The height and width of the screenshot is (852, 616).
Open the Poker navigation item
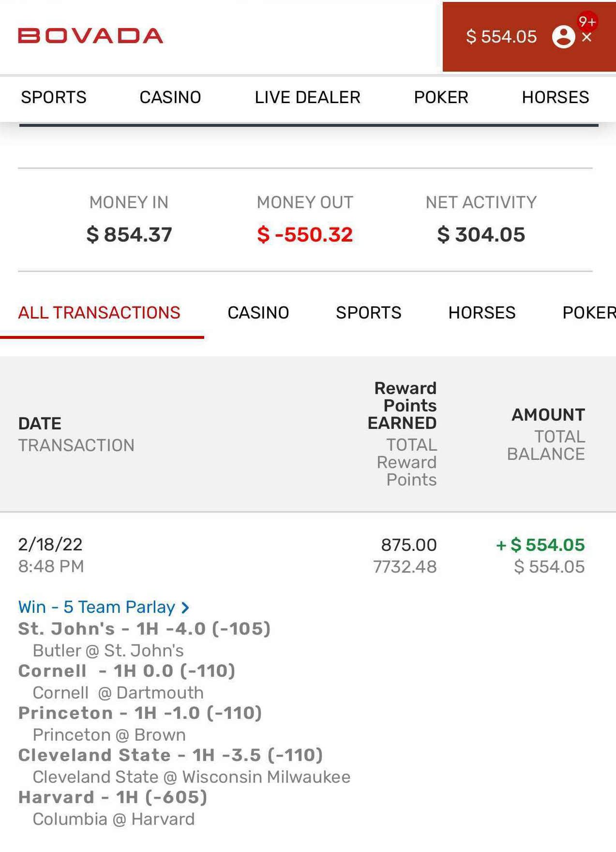[x=441, y=97]
